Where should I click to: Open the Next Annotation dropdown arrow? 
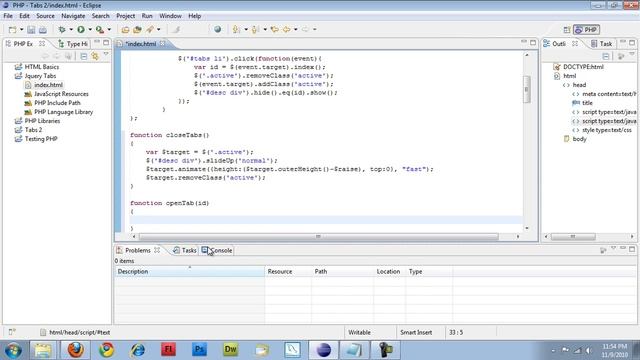[x=246, y=29]
